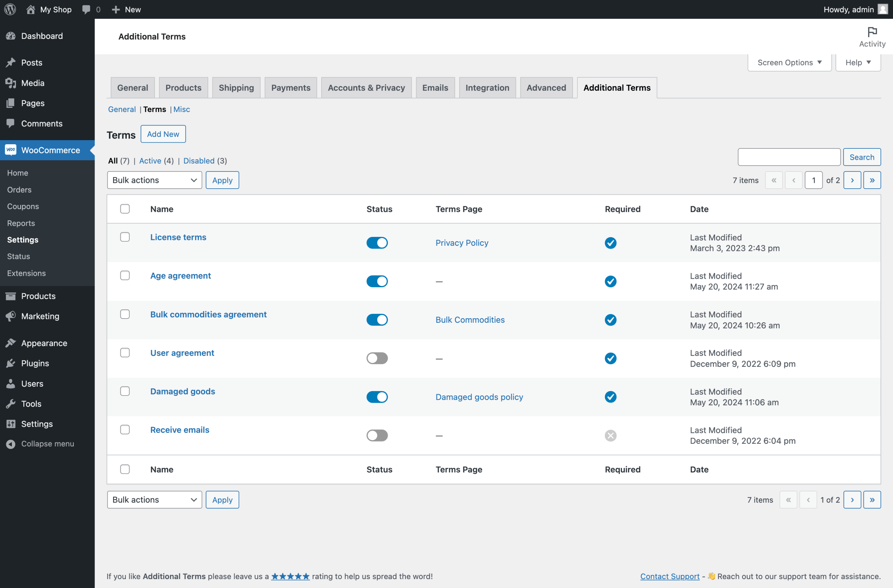Open Marketing from the sidebar icon
Screen dimensions: 893x588
pyautogui.click(x=11, y=316)
